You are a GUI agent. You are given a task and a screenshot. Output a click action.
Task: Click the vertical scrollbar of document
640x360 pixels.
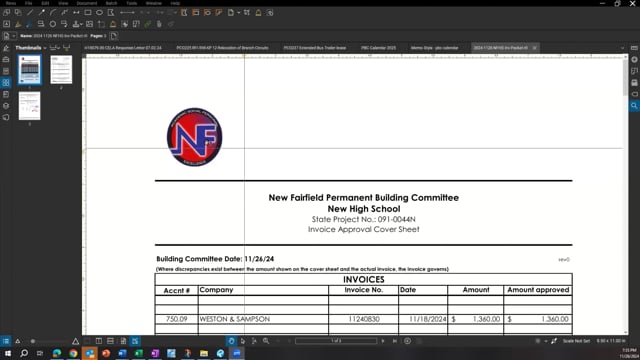coord(625,78)
